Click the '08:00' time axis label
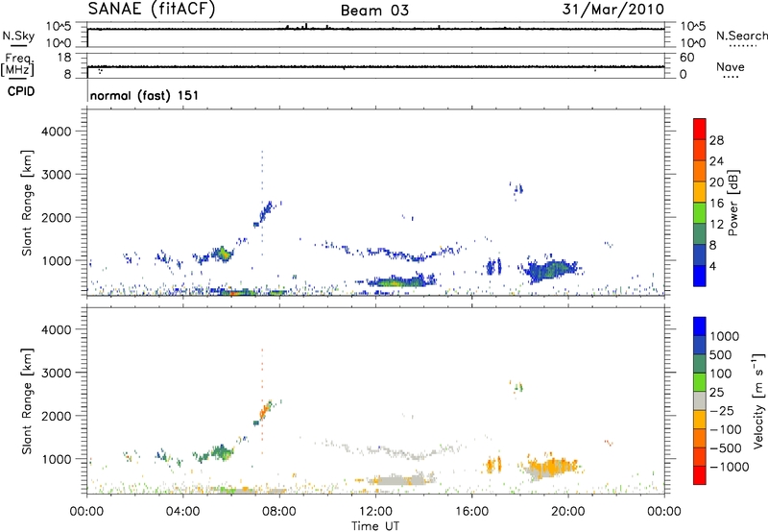The width and height of the screenshot is (768, 532). pyautogui.click(x=279, y=512)
